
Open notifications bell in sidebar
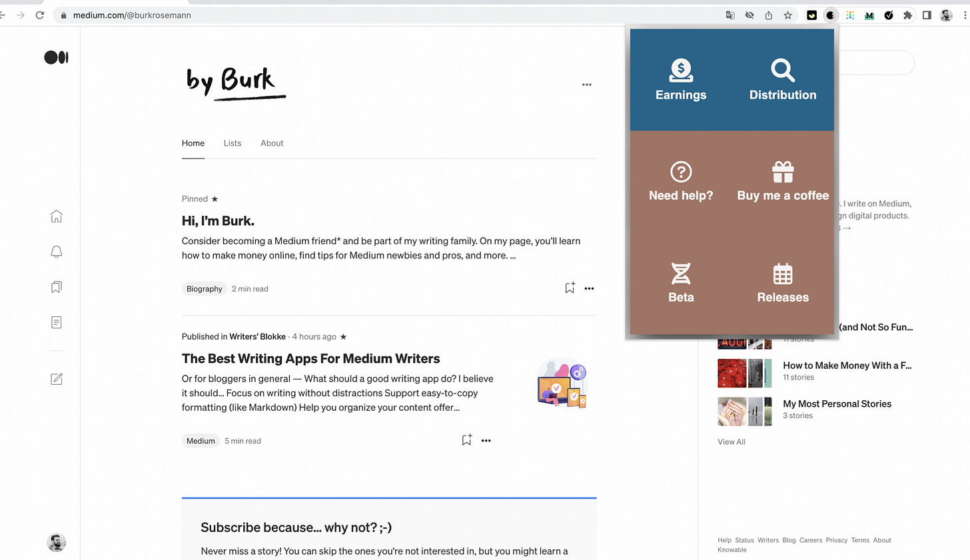click(57, 252)
